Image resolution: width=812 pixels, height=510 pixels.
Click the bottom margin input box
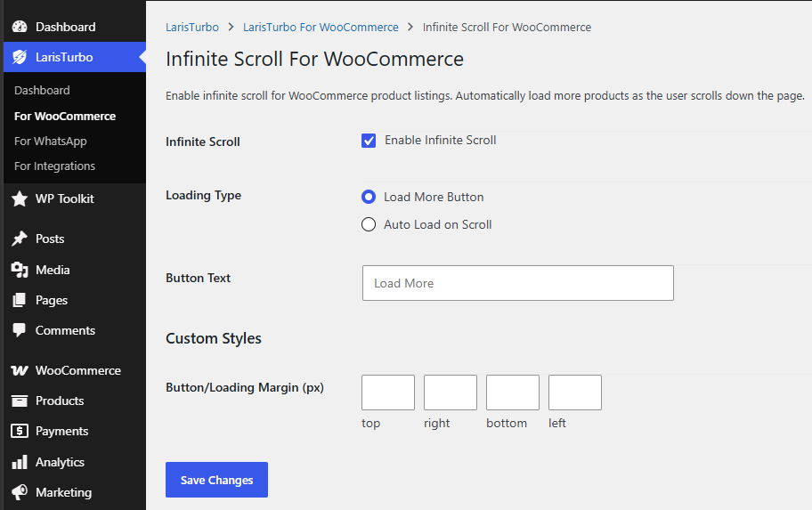point(513,393)
